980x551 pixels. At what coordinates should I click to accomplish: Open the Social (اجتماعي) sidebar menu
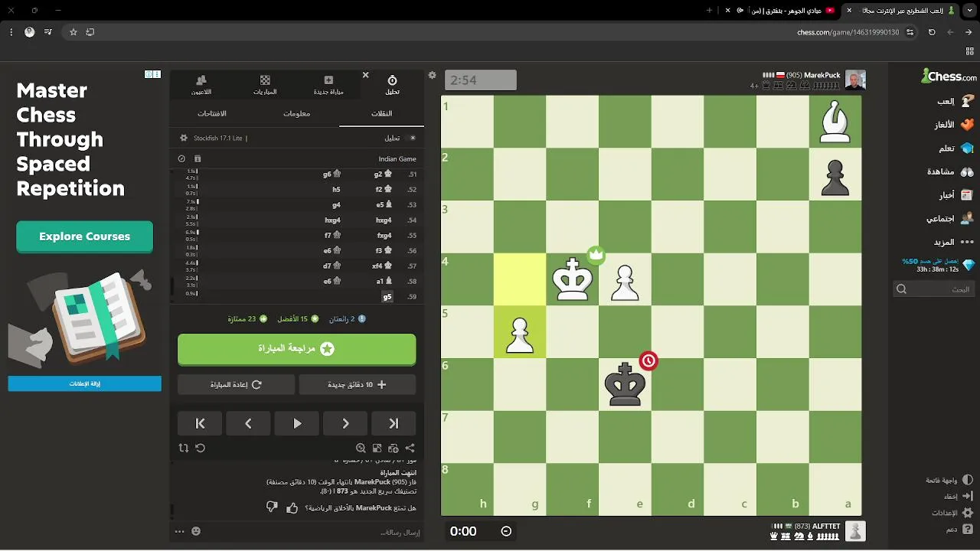point(949,219)
